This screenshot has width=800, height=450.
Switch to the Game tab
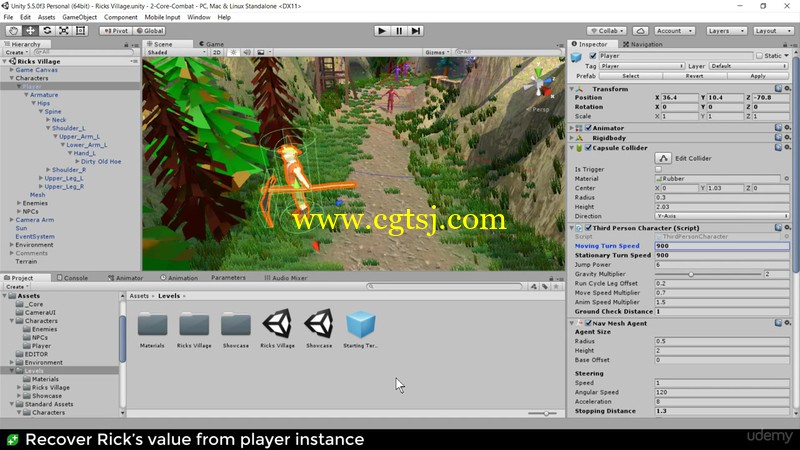pyautogui.click(x=211, y=44)
